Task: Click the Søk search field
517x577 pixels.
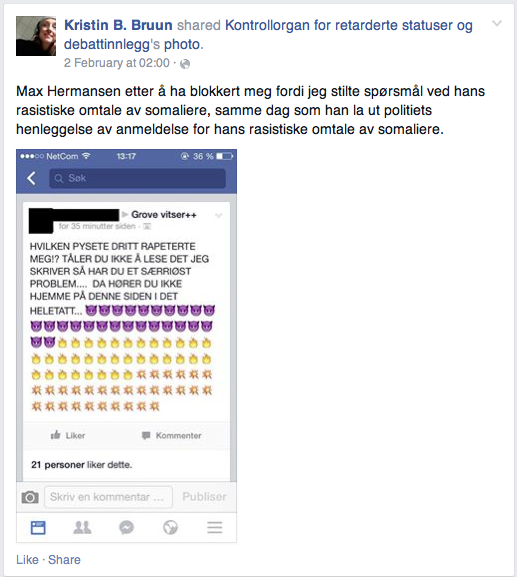Action: click(137, 178)
